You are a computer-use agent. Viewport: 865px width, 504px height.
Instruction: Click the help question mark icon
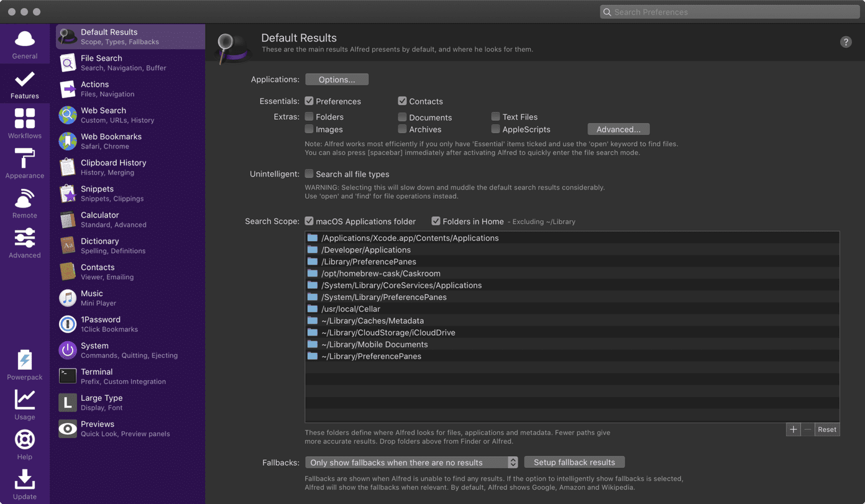click(x=846, y=42)
